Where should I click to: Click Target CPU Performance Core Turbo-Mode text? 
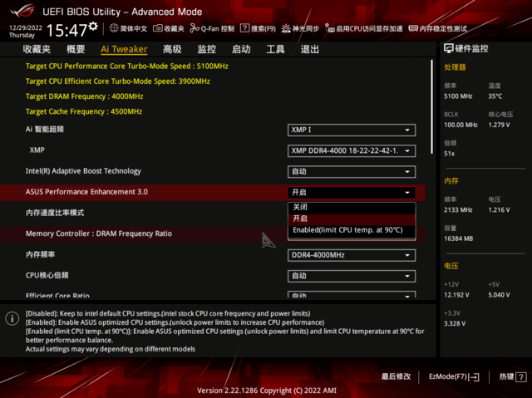tap(127, 66)
